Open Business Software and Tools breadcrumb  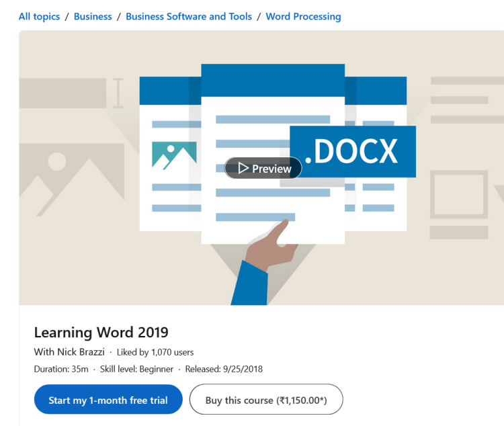pyautogui.click(x=189, y=16)
